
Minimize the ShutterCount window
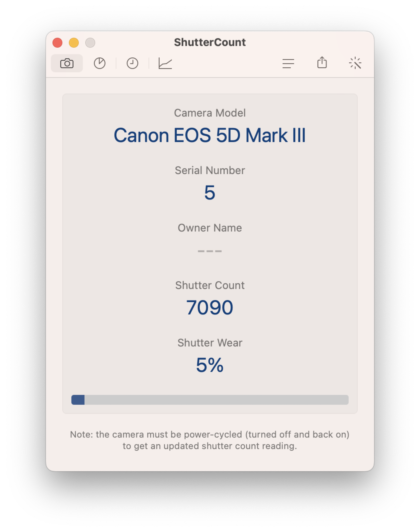click(x=74, y=43)
